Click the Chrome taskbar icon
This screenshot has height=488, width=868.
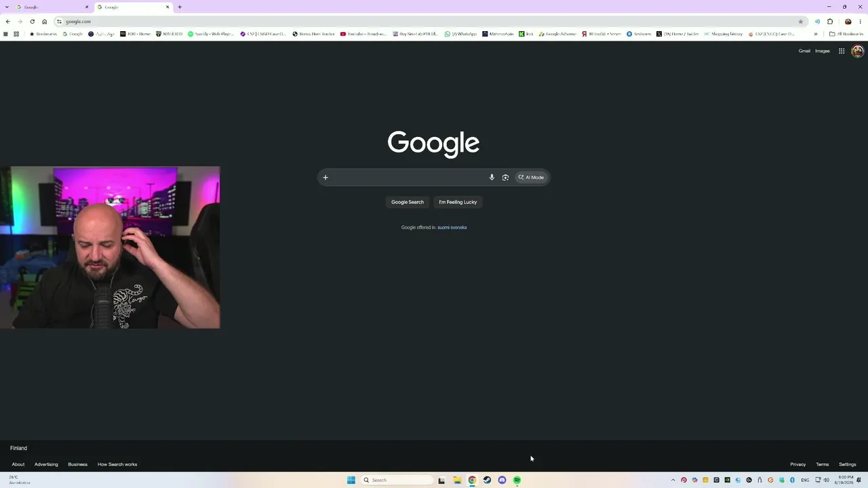coord(472,480)
